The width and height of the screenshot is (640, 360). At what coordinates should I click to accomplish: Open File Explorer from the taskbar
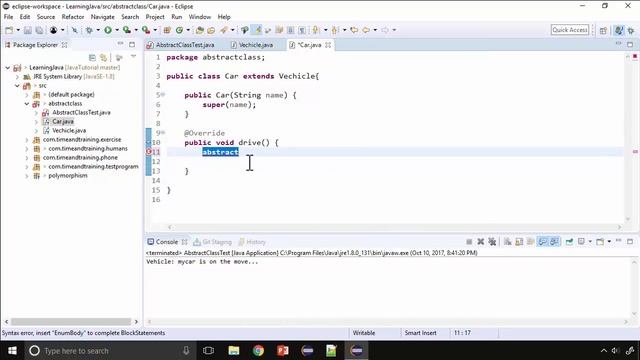click(x=233, y=351)
